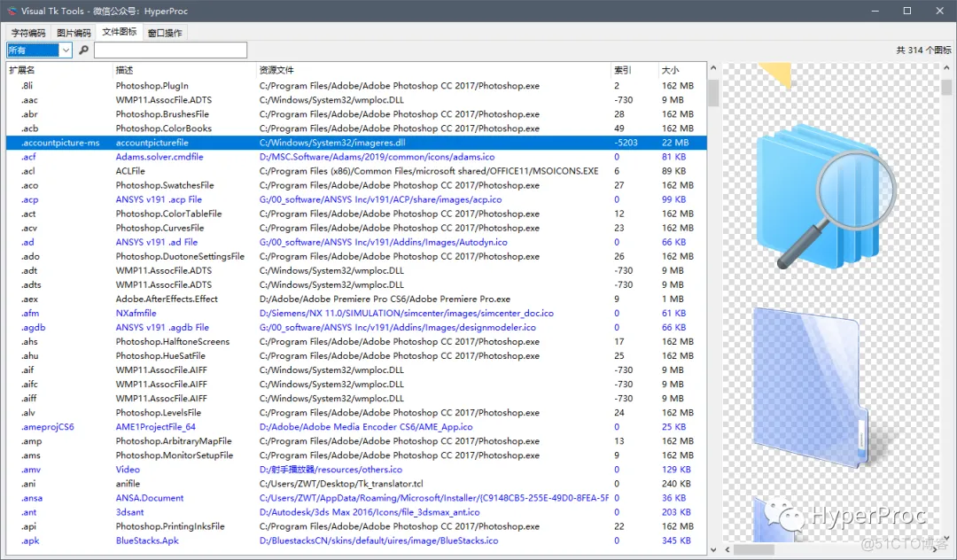
Task: Click the list scrollbar down arrow
Action: (712, 549)
